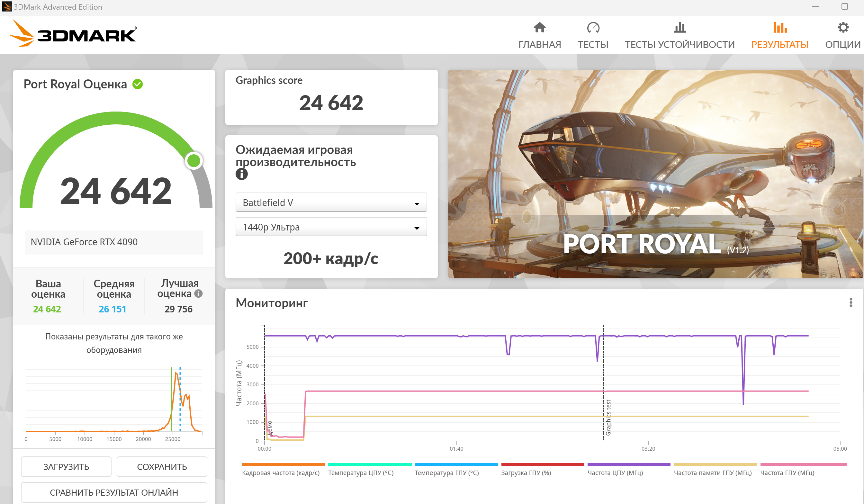Open the Battlefield V game dropdown
Image resolution: width=864 pixels, height=504 pixels.
click(x=331, y=203)
